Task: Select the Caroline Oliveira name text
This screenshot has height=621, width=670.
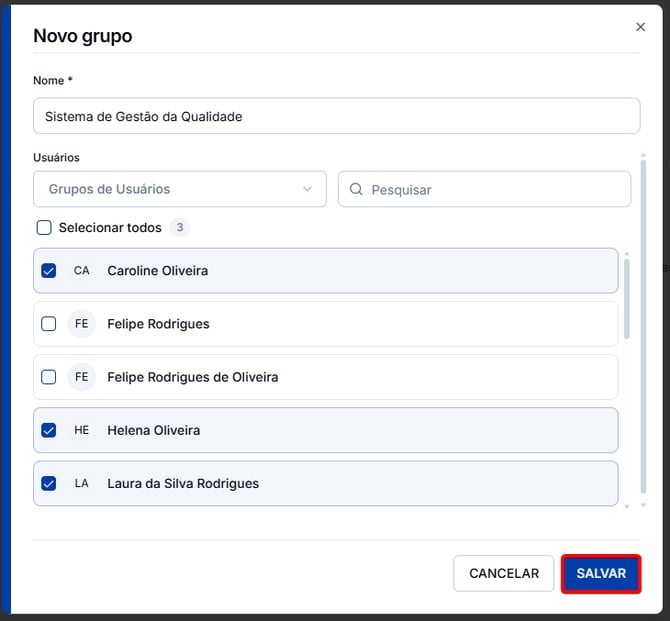Action: tap(158, 271)
